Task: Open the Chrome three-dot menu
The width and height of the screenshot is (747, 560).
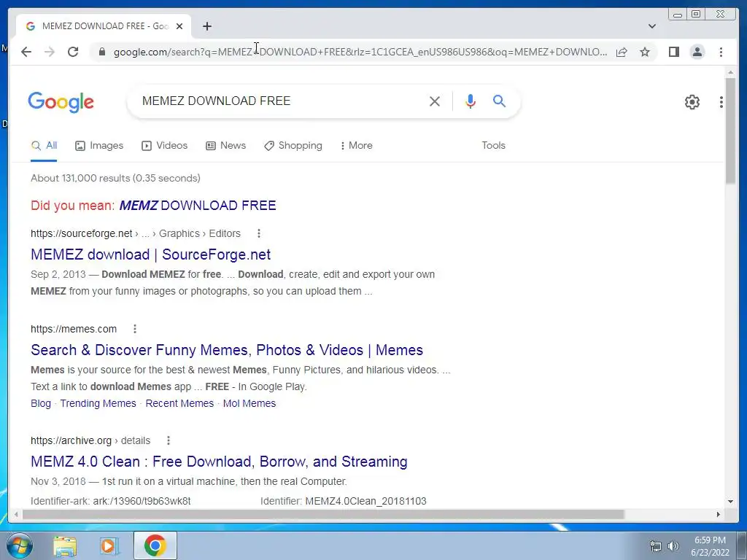Action: [x=721, y=52]
